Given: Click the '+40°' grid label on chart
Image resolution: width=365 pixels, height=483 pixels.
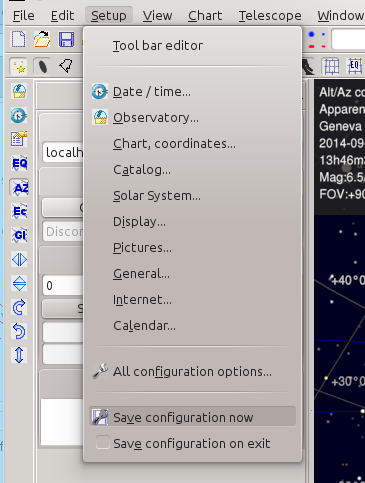Looking at the screenshot, I should click(x=348, y=280).
